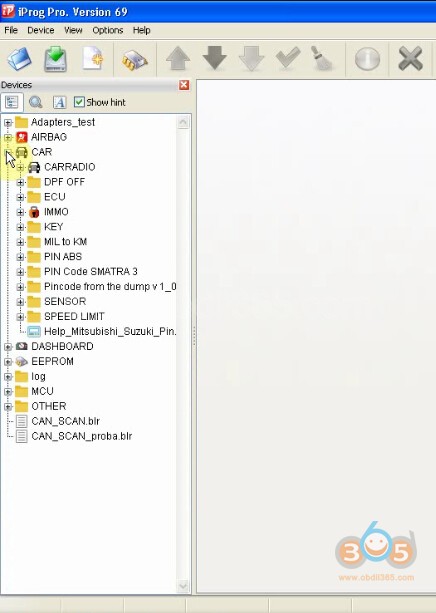Select the 'CAN_SCAN_proba.blr' file entry
Viewport: 436px width, 613px height.
pyautogui.click(x=81, y=436)
